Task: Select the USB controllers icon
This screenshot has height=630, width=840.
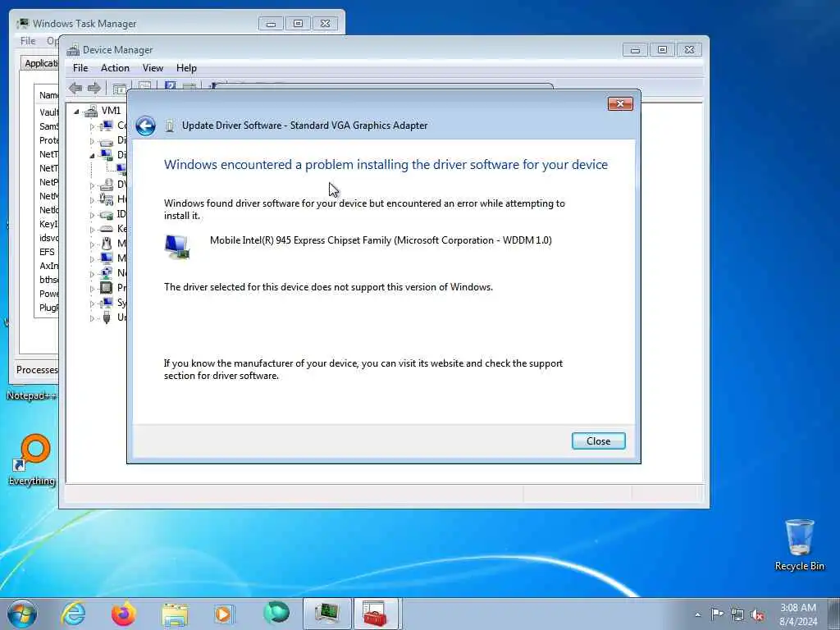Action: tap(107, 317)
